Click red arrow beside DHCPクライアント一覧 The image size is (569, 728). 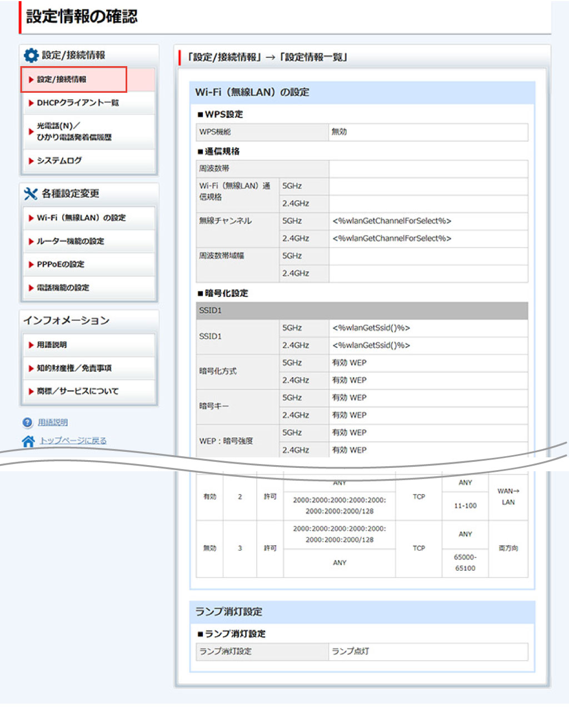(x=31, y=103)
